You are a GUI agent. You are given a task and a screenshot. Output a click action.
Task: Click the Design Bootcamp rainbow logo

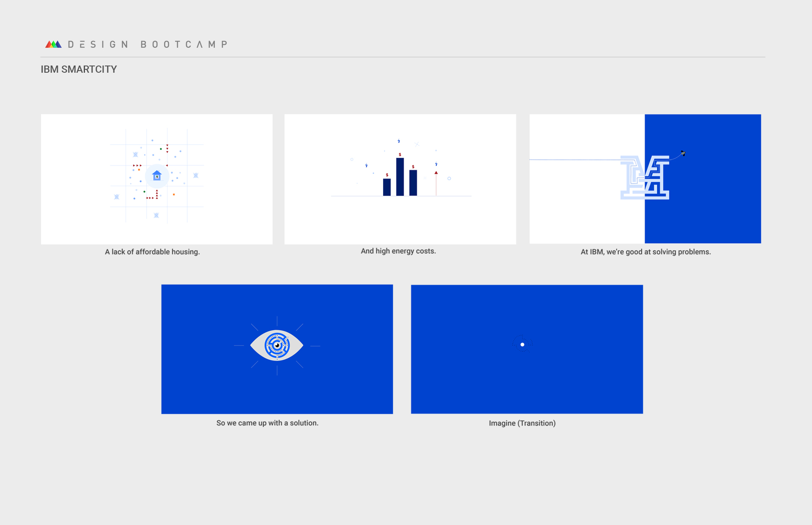[x=53, y=44]
